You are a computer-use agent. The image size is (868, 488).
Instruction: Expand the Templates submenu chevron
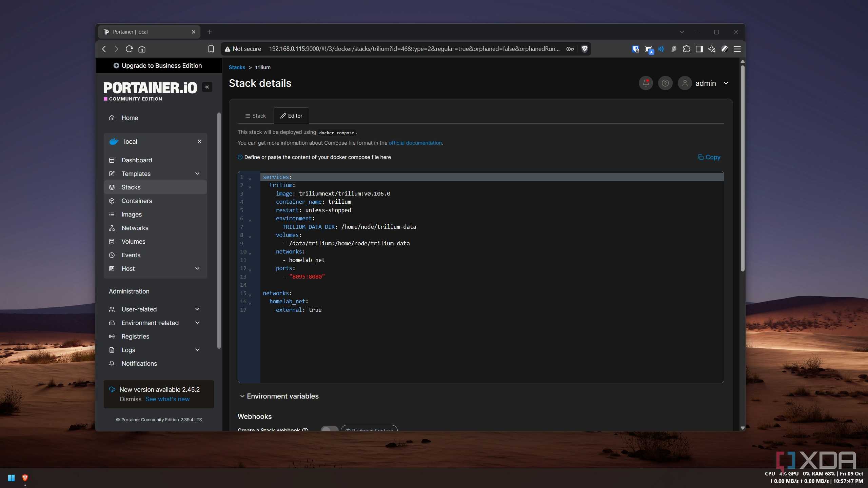(x=197, y=174)
